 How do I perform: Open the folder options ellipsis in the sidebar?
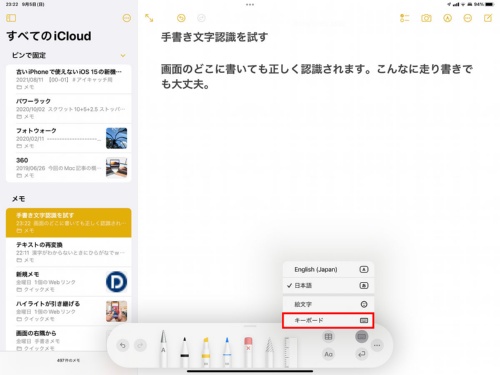click(x=127, y=18)
